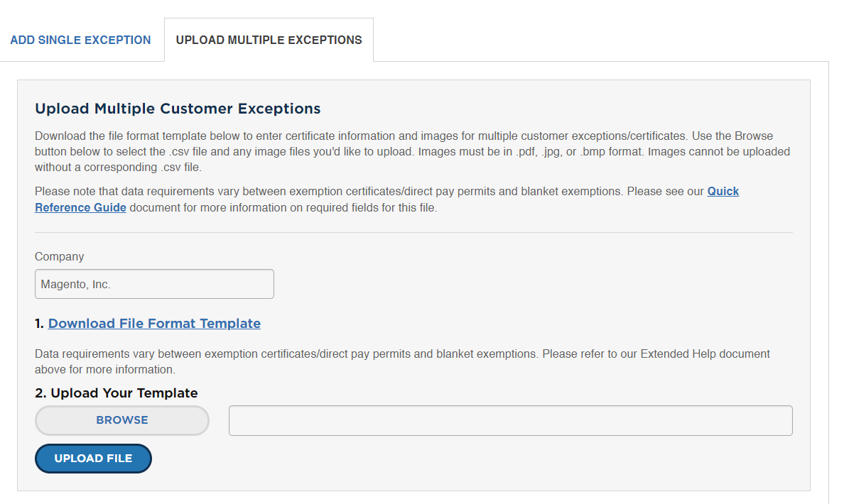Click the 'Upload Multiple Customer Exceptions' heading

tap(178, 109)
